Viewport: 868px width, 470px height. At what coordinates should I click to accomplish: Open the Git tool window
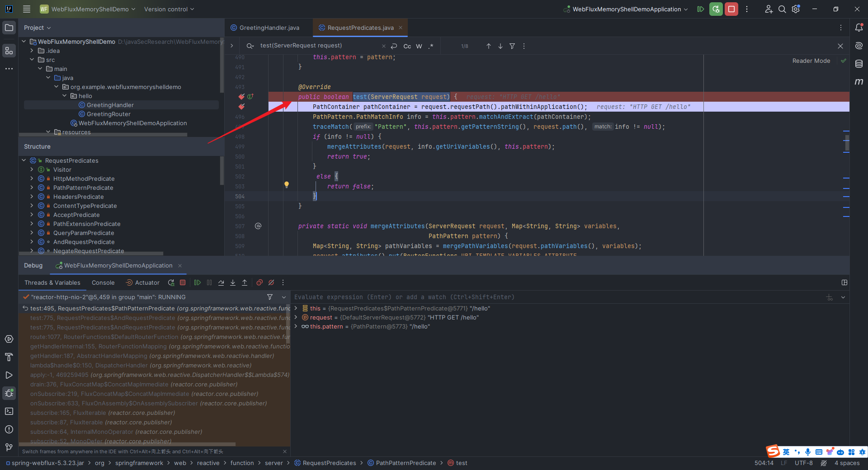[x=9, y=447]
